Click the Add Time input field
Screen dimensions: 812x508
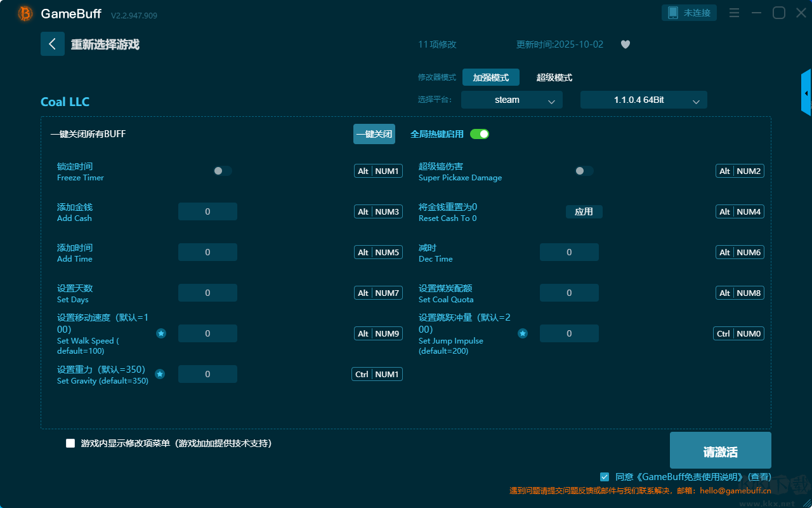[x=207, y=252]
